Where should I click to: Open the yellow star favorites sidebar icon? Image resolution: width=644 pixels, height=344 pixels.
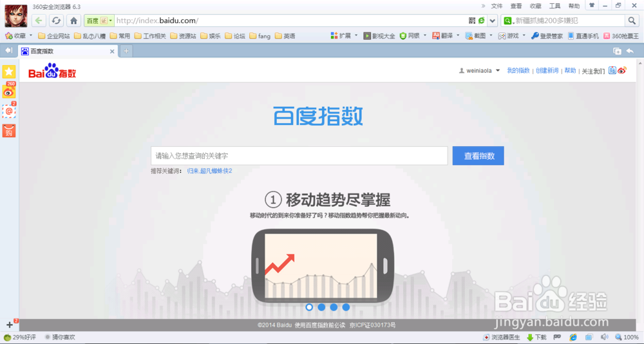[8, 72]
